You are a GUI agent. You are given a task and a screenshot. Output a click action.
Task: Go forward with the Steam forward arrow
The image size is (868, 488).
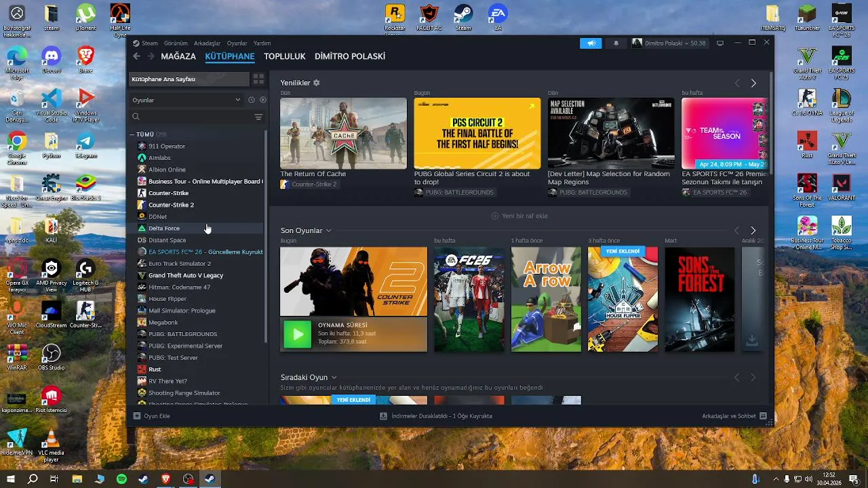(x=151, y=56)
